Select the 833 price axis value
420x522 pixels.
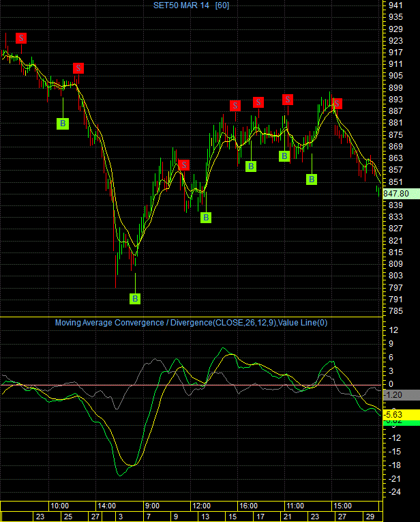pyautogui.click(x=395, y=217)
